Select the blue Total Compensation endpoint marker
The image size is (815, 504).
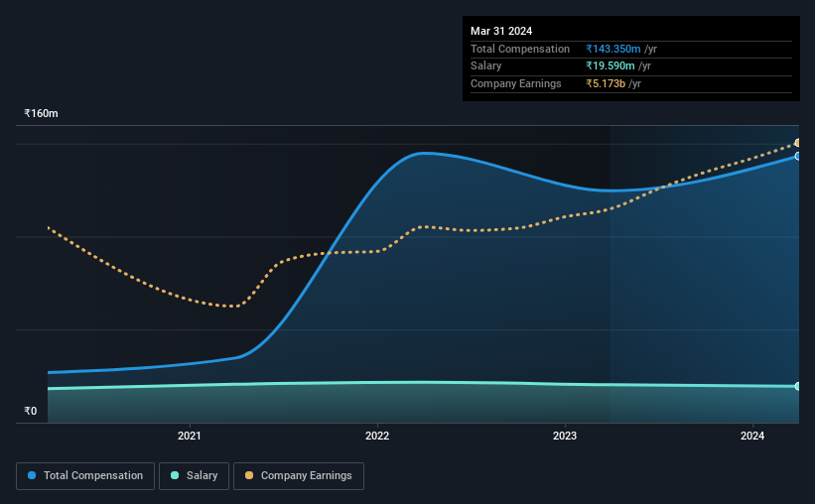click(x=797, y=156)
